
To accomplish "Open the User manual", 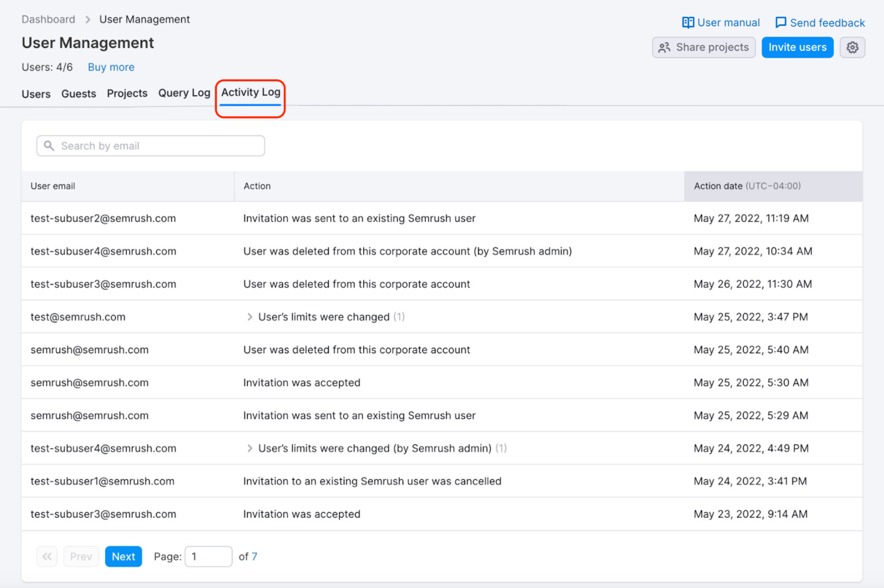I will point(727,22).
